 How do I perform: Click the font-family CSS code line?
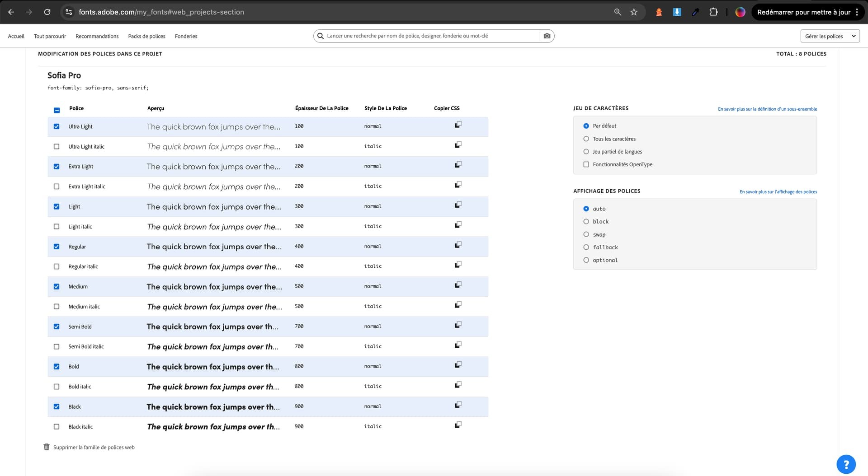point(98,88)
